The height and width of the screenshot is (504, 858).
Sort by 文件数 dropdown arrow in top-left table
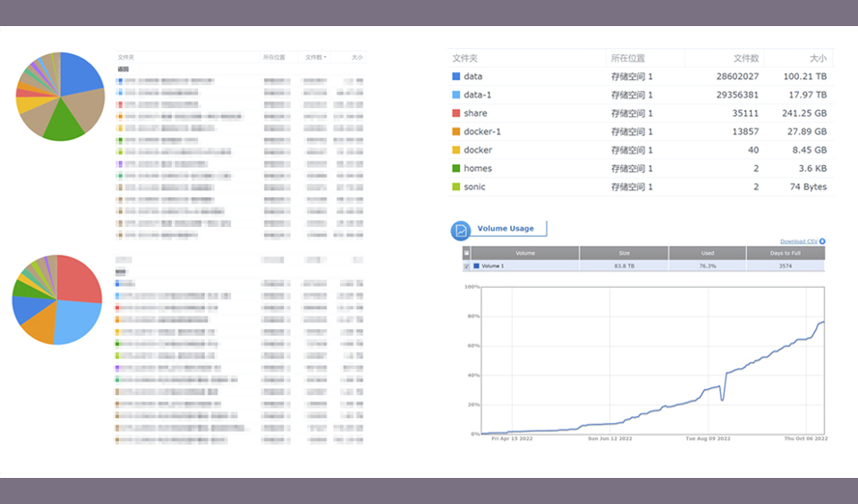pyautogui.click(x=325, y=57)
